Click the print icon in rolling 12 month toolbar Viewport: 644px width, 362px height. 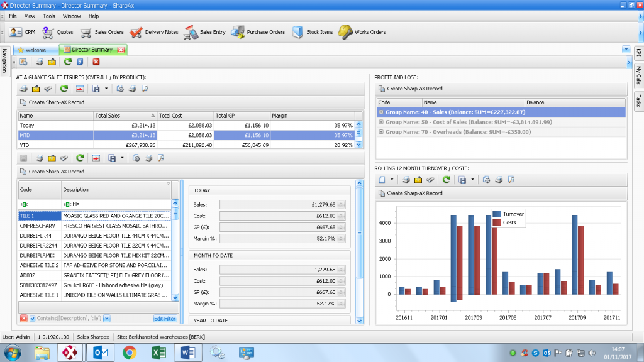[x=406, y=180]
